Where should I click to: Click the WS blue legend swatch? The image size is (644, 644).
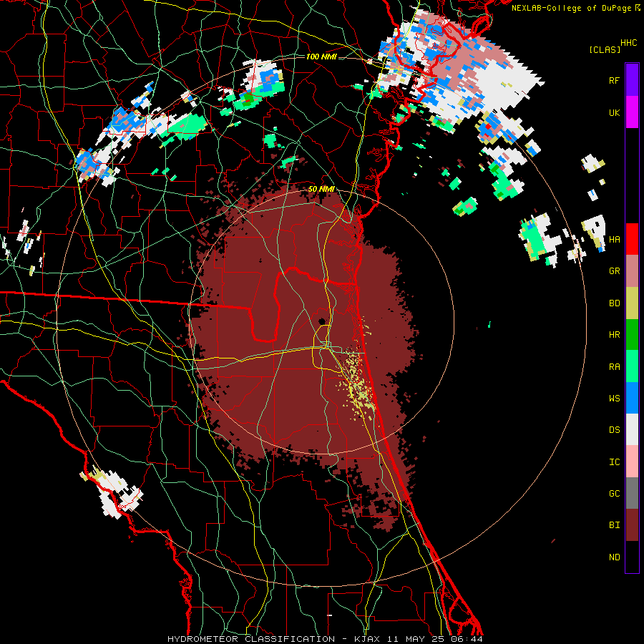[632, 398]
